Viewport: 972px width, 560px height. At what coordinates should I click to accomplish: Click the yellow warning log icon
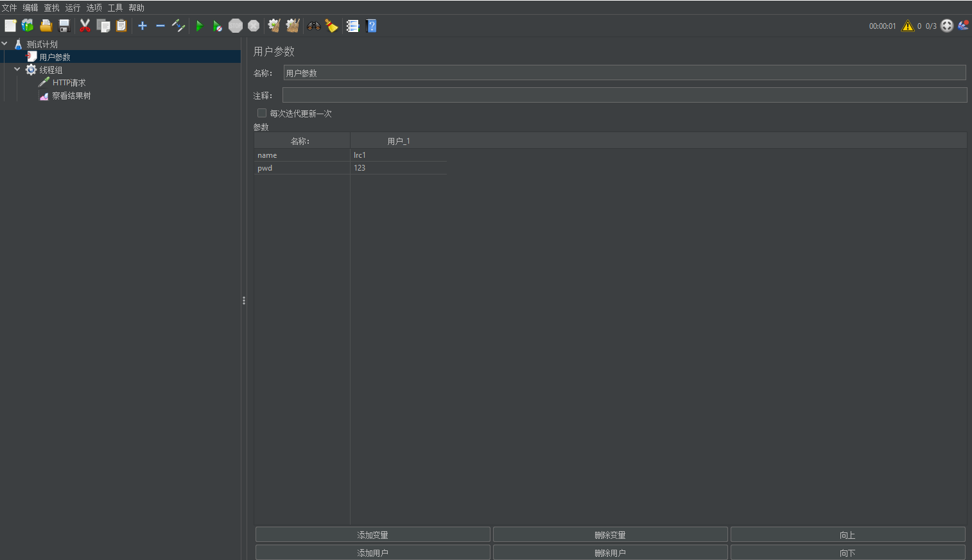coord(907,26)
